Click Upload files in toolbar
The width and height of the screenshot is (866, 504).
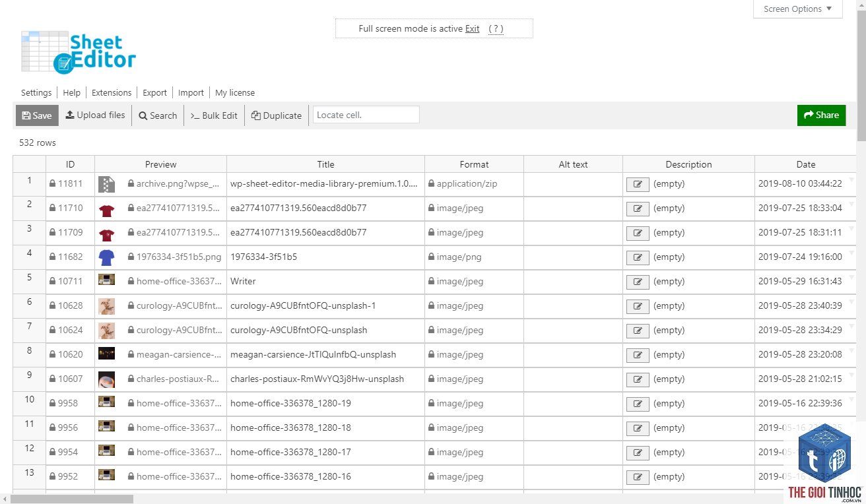pyautogui.click(x=95, y=115)
